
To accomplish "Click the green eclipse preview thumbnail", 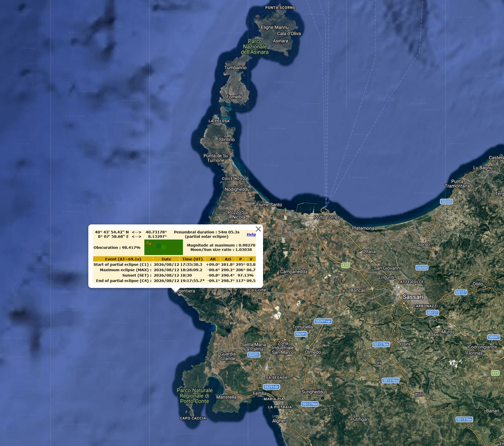I will pos(163,247).
